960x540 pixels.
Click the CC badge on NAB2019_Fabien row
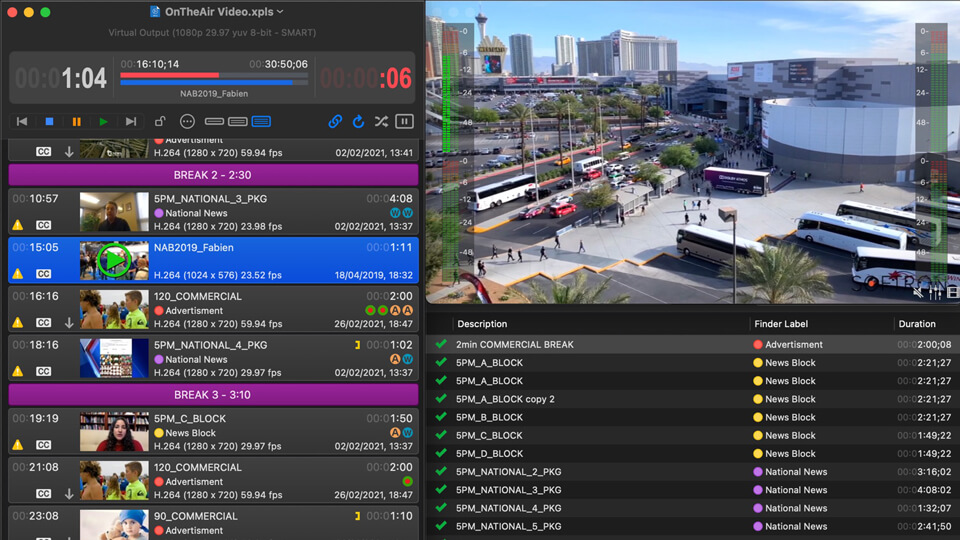43,274
